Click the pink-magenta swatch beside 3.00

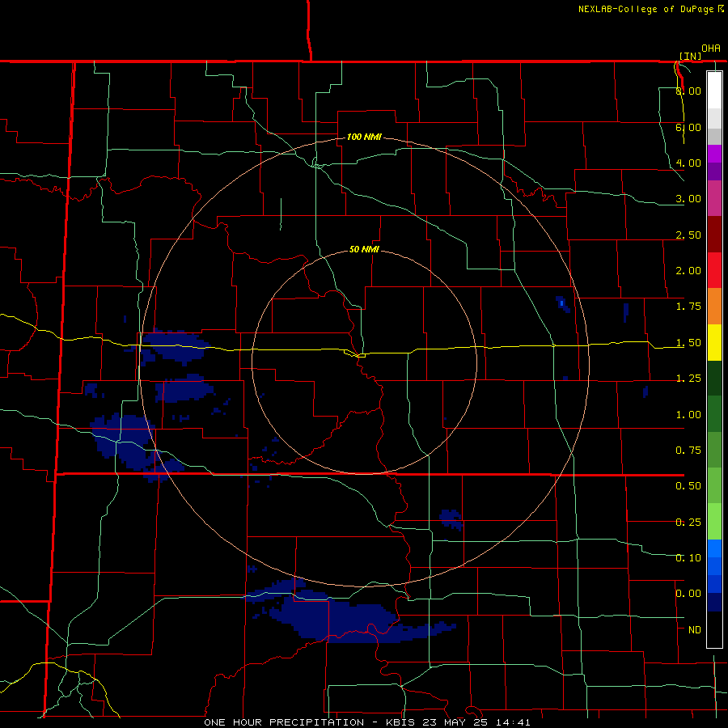[714, 198]
